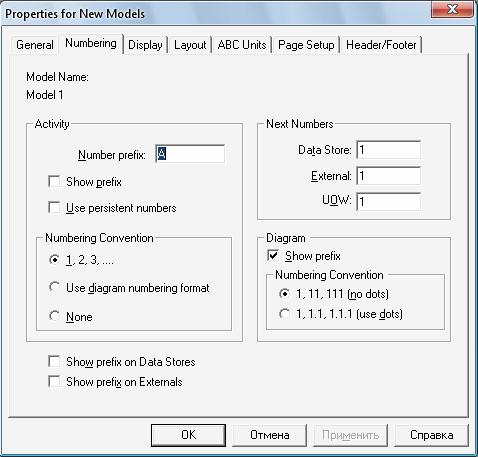The image size is (478, 457).
Task: Select 1, 1.1, 1.1.1 use dots option
Action: (284, 314)
